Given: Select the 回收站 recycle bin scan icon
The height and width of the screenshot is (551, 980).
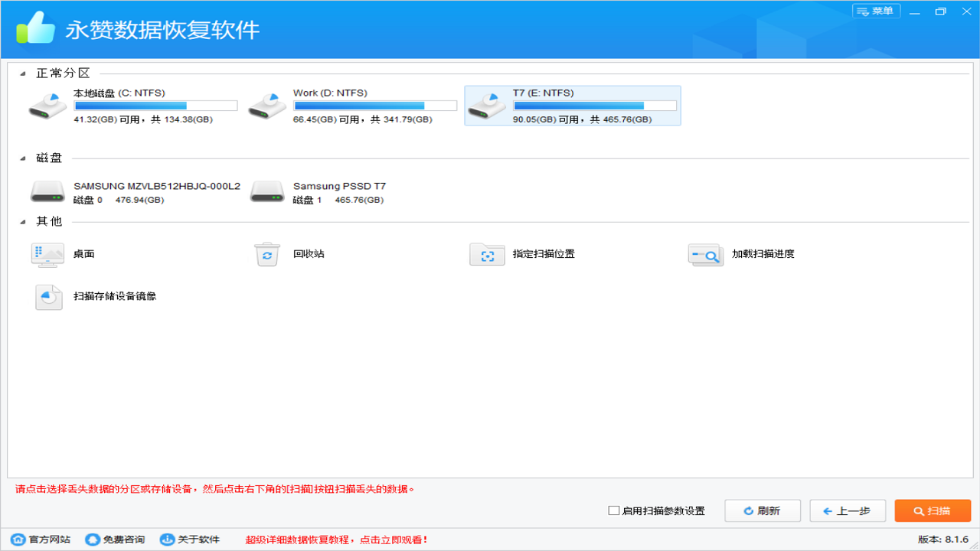Looking at the screenshot, I should (x=267, y=254).
